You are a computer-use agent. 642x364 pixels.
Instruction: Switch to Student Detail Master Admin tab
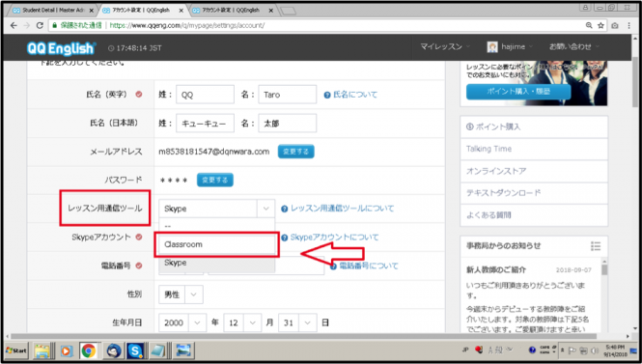(52, 11)
